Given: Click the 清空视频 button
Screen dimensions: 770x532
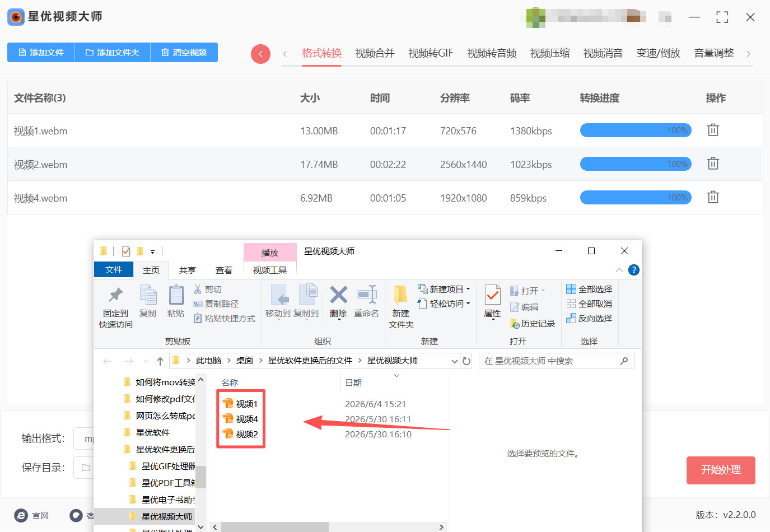Looking at the screenshot, I should pos(184,52).
